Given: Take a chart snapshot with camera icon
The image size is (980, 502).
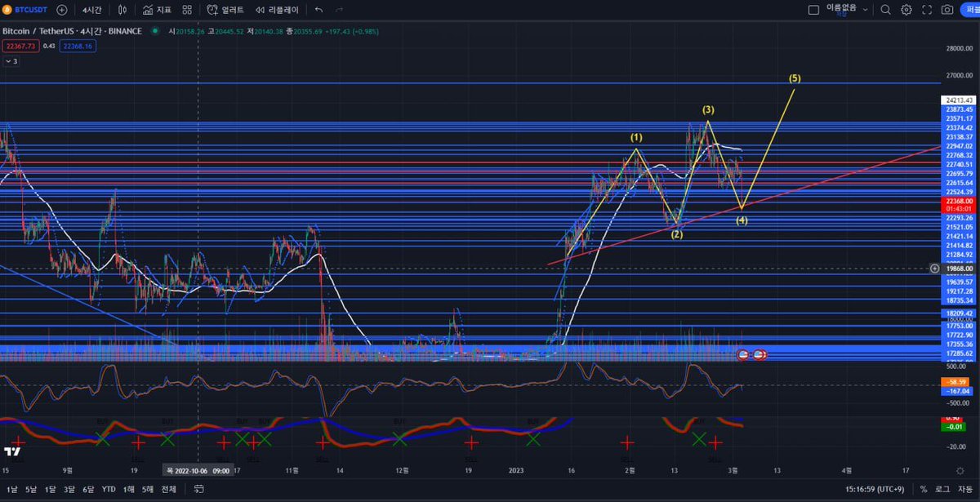Looking at the screenshot, I should point(947,10).
